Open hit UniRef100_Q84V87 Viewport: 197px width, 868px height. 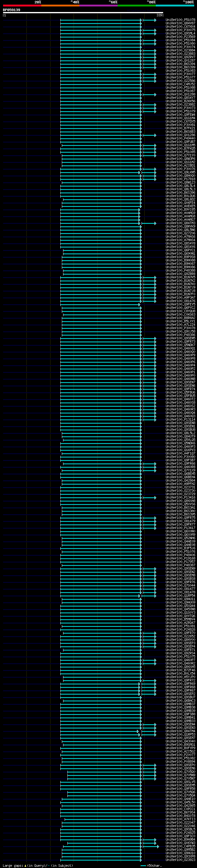click(x=180, y=23)
